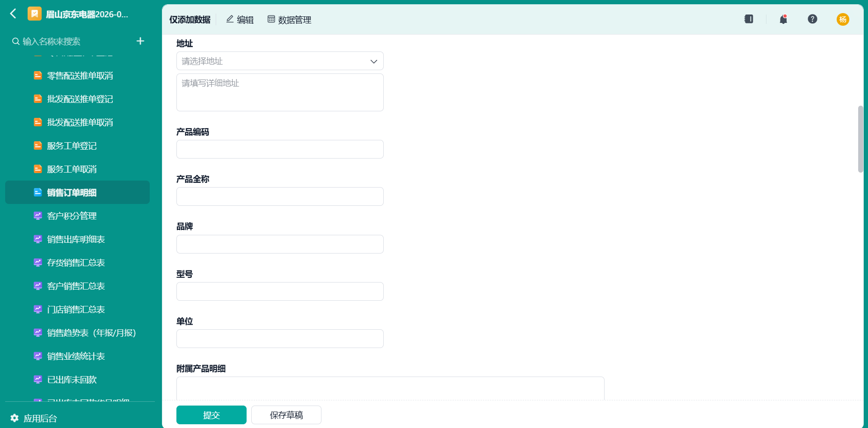Click the orange app logo icon
868x428 pixels.
(35, 14)
